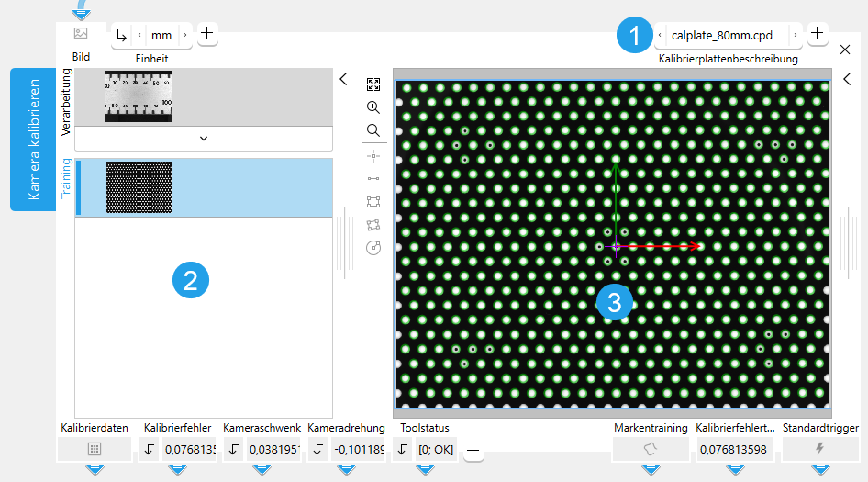Switch to next unit after mm
Image resolution: width=868 pixels, height=482 pixels.
[185, 36]
